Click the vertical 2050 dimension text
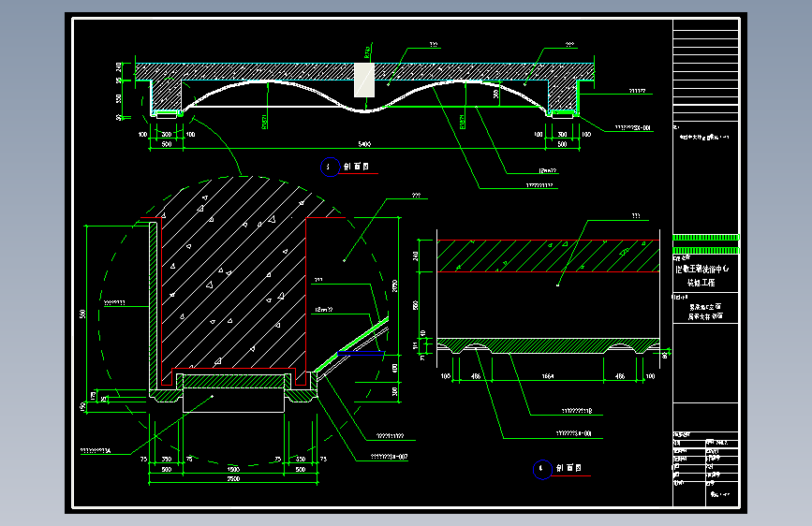Screen dimensions: 812x526 (x=395, y=285)
